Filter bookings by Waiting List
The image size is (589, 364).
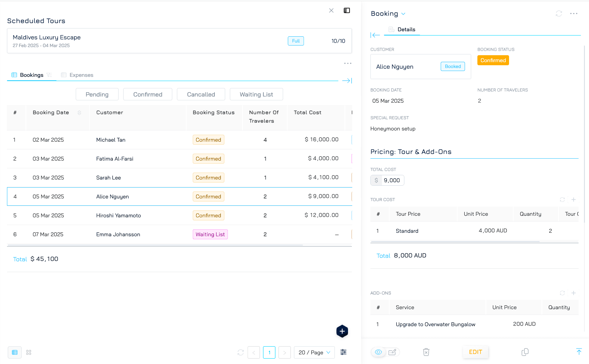coord(256,94)
